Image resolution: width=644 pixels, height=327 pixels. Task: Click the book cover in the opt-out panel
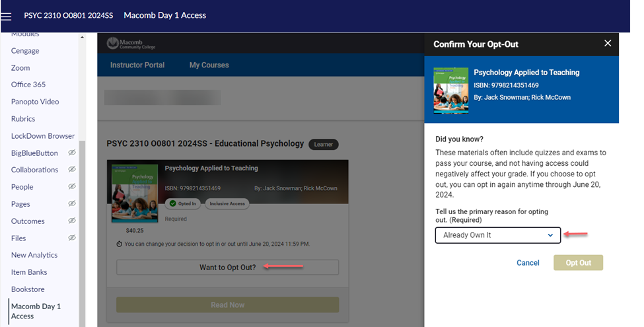(x=451, y=91)
